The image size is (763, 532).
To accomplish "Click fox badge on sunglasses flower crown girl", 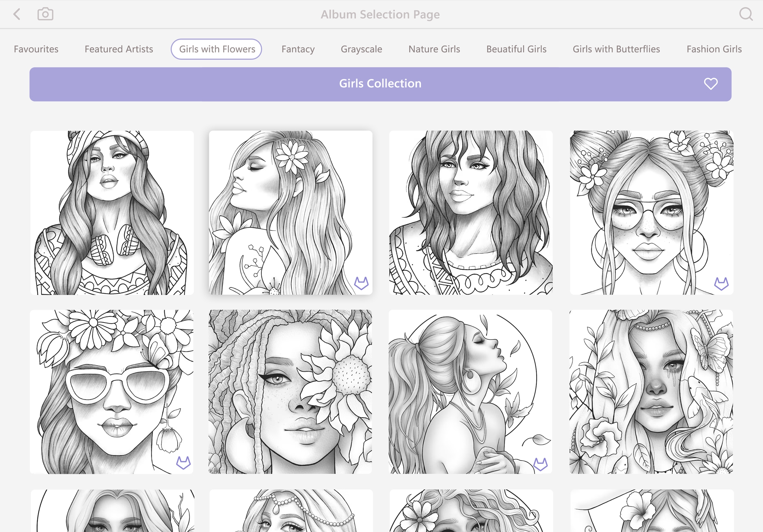I will click(183, 463).
